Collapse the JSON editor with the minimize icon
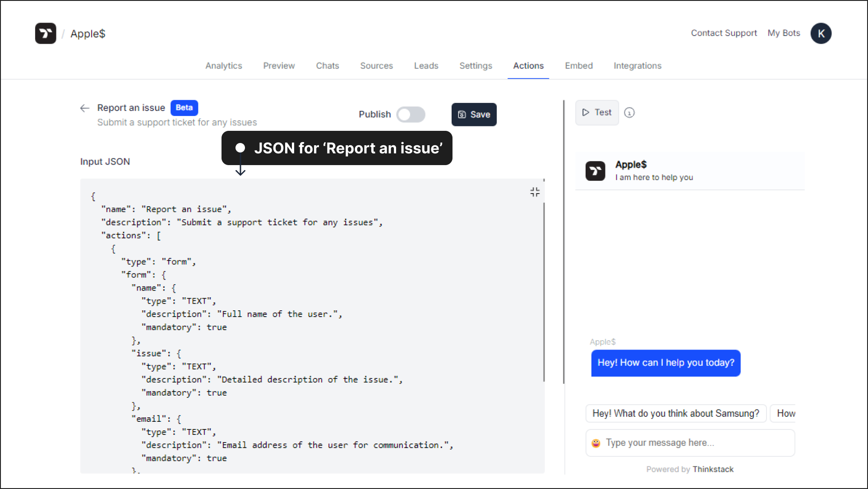The image size is (868, 489). (535, 192)
